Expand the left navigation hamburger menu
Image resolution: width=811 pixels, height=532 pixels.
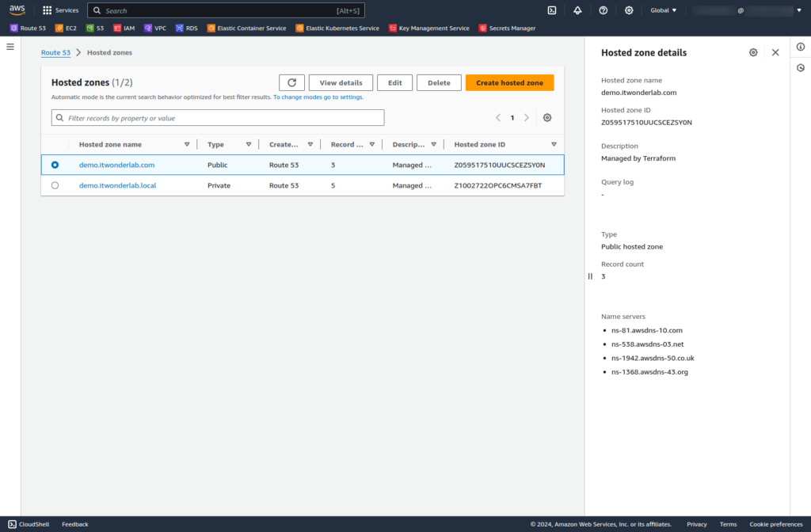point(10,47)
